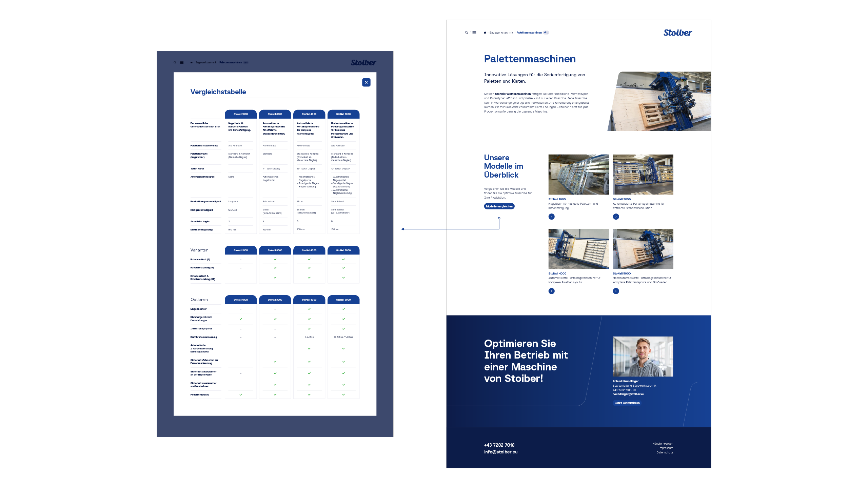Click the Brettbreitenvermessung row label
The width and height of the screenshot is (868, 488).
[203, 337]
